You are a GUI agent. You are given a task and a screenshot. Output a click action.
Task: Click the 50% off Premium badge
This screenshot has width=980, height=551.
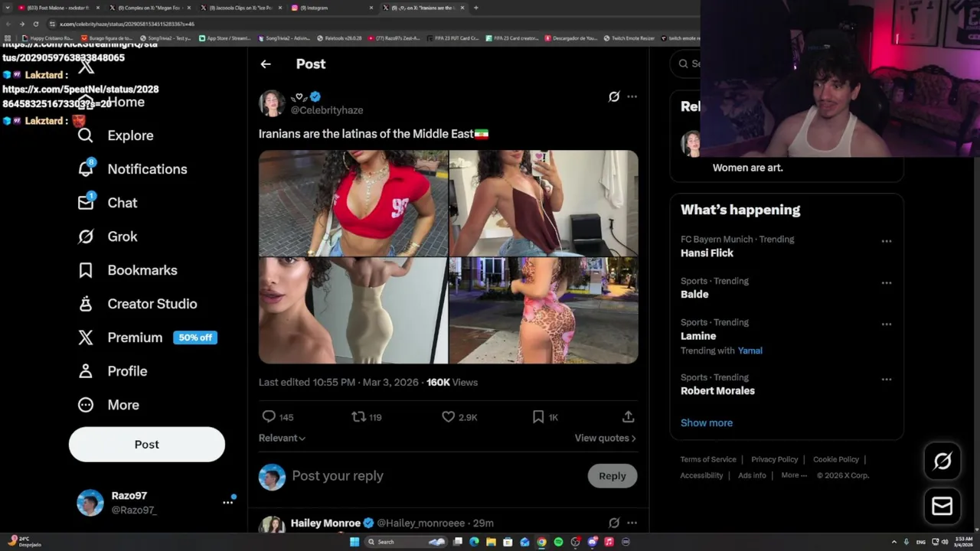click(195, 337)
